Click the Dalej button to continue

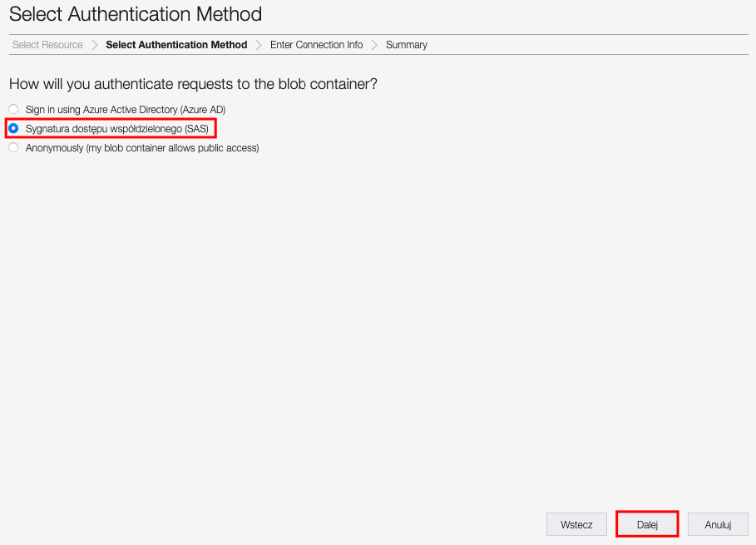click(647, 524)
